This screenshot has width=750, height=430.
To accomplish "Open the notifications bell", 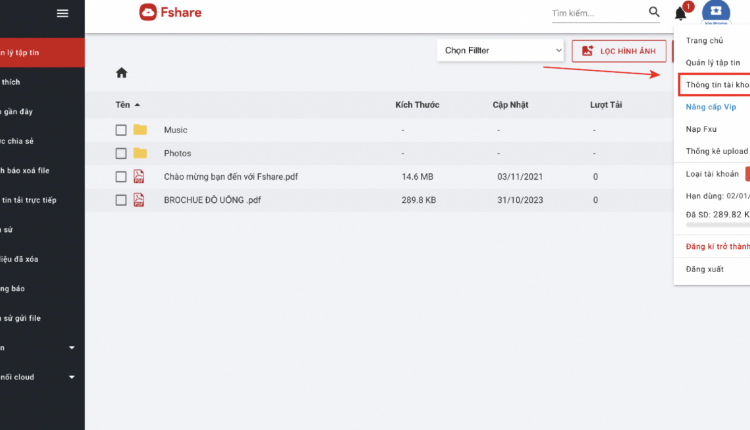I will coord(680,13).
